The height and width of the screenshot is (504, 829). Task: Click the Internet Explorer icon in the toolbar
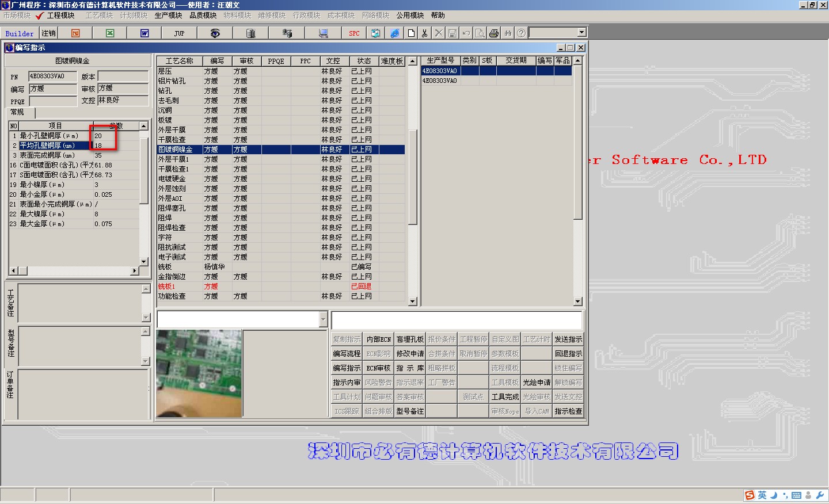click(395, 33)
